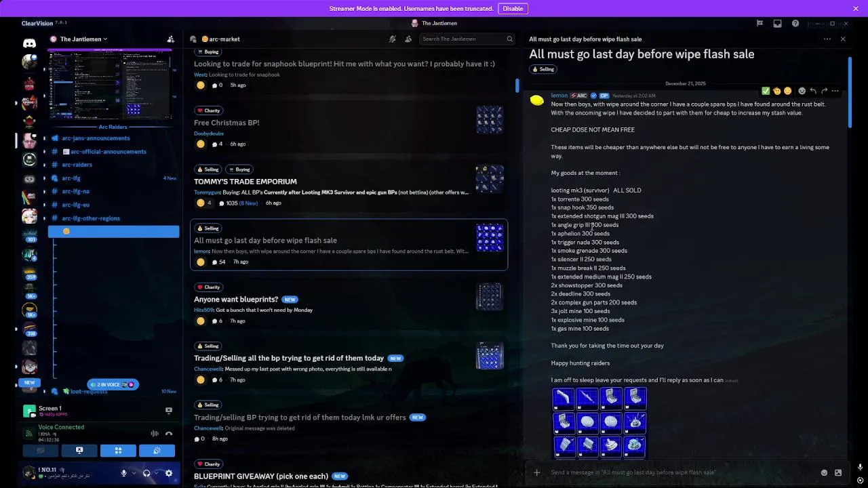Screen dimensions: 868x488
Task: Open the invite people icon beside server name
Action: tap(171, 39)
